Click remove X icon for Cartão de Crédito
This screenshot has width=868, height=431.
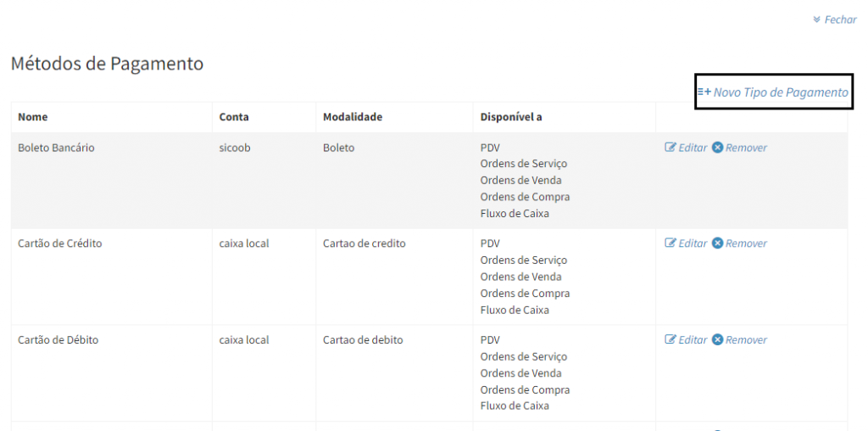point(717,243)
